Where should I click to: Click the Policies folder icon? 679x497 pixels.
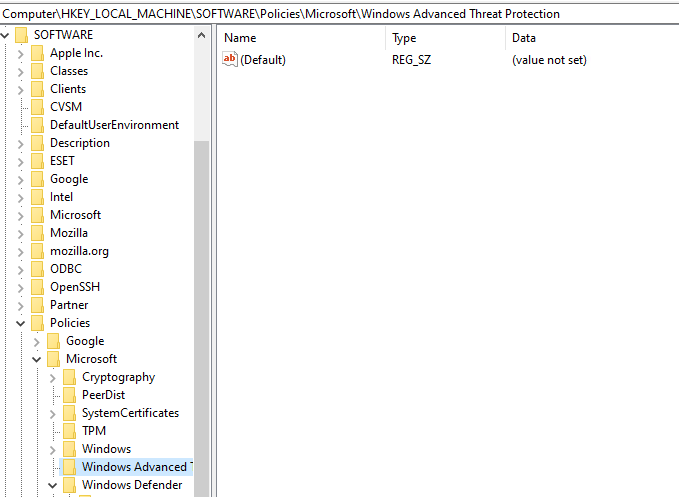(37, 323)
